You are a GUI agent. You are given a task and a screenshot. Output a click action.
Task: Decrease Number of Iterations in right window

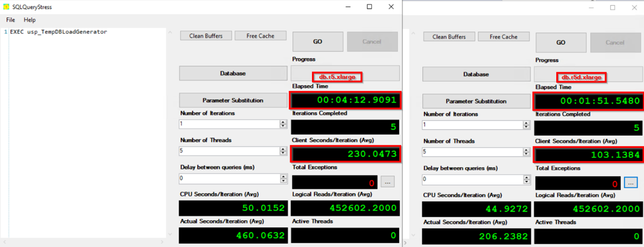(527, 127)
